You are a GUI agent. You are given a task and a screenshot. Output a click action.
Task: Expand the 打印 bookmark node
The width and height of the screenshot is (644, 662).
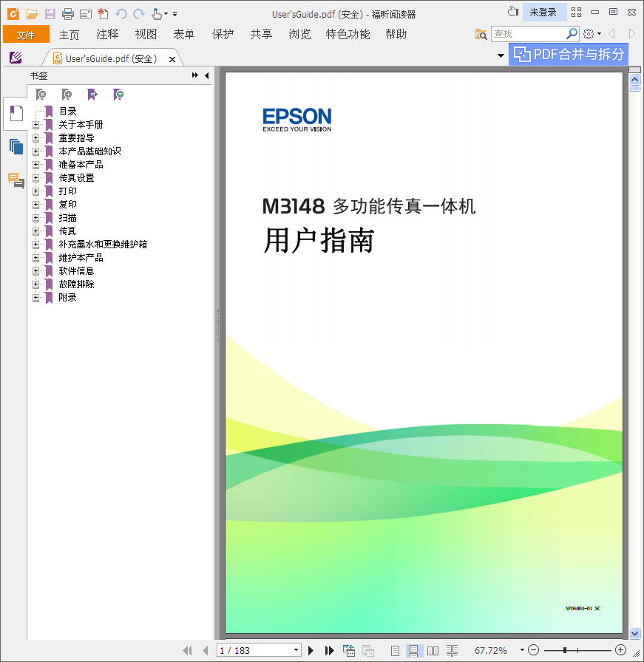coord(36,191)
